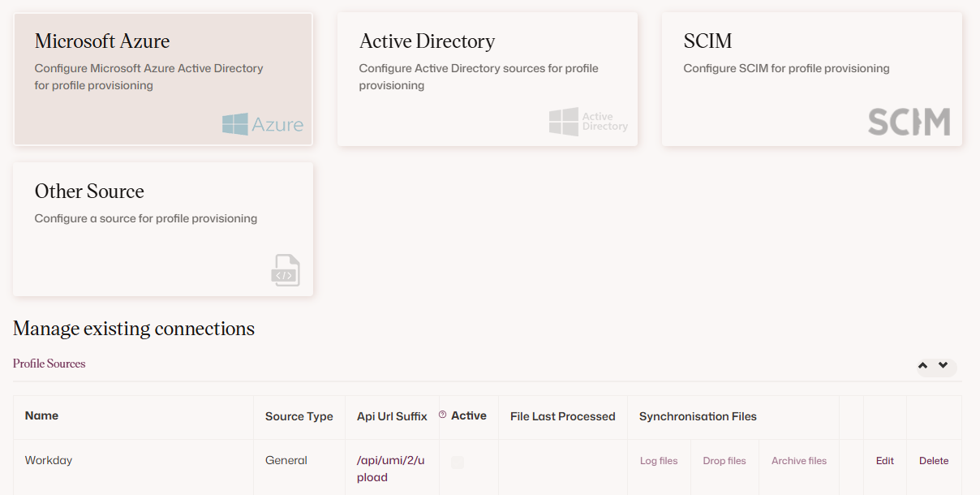Select the General source type cell

click(x=286, y=460)
